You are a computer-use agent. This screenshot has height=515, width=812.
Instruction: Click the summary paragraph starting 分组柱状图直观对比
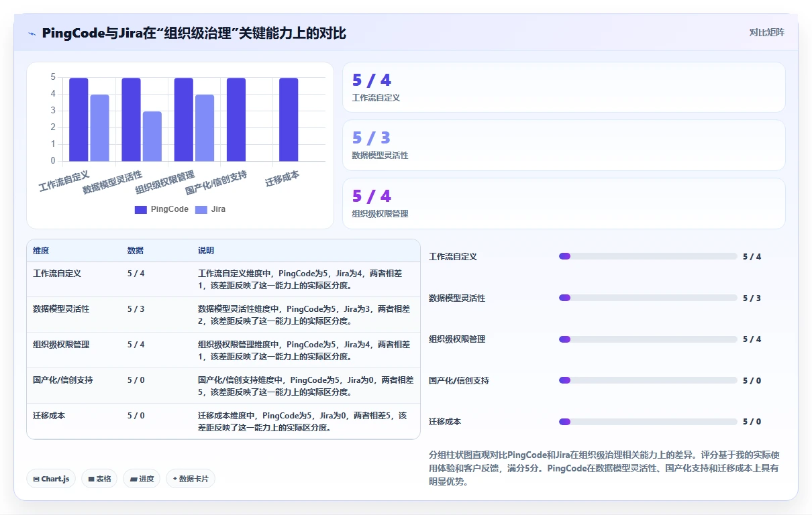[x=604, y=468]
